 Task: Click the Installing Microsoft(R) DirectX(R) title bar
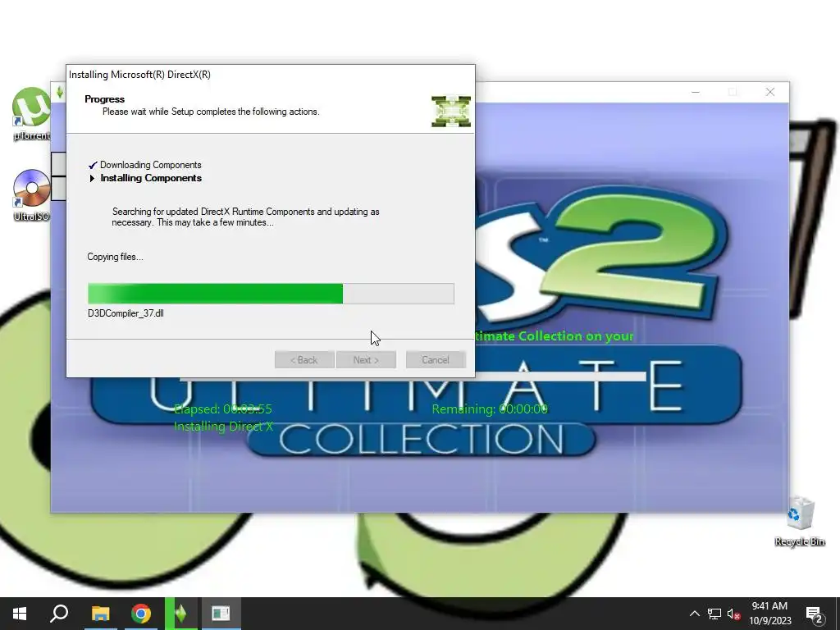271,75
